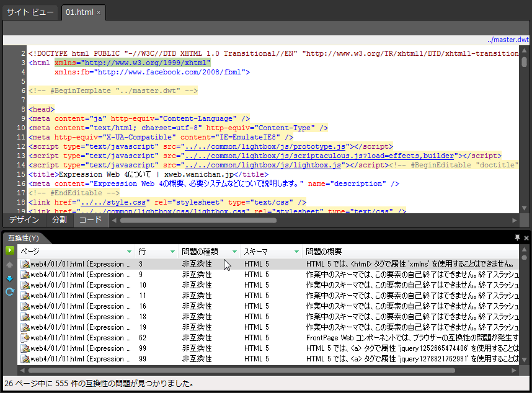The width and height of the screenshot is (532, 393).
Task: Select the result row for line 11
Action: [268, 296]
